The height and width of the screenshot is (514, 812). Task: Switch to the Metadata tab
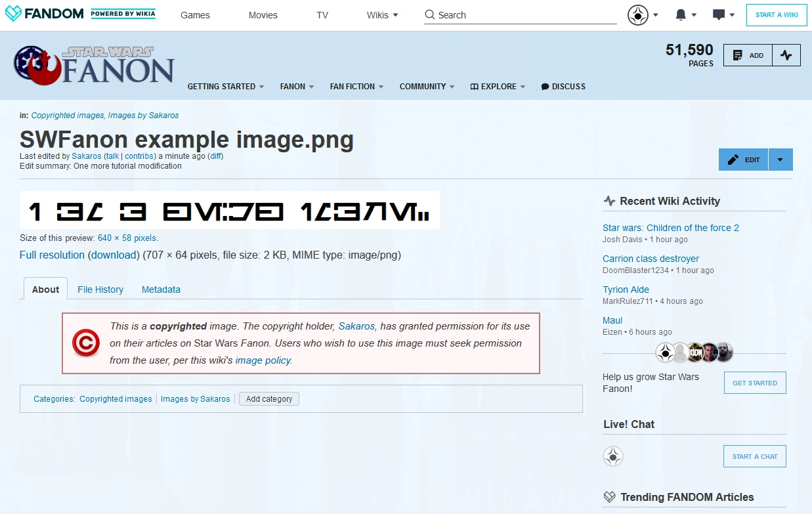coord(161,289)
